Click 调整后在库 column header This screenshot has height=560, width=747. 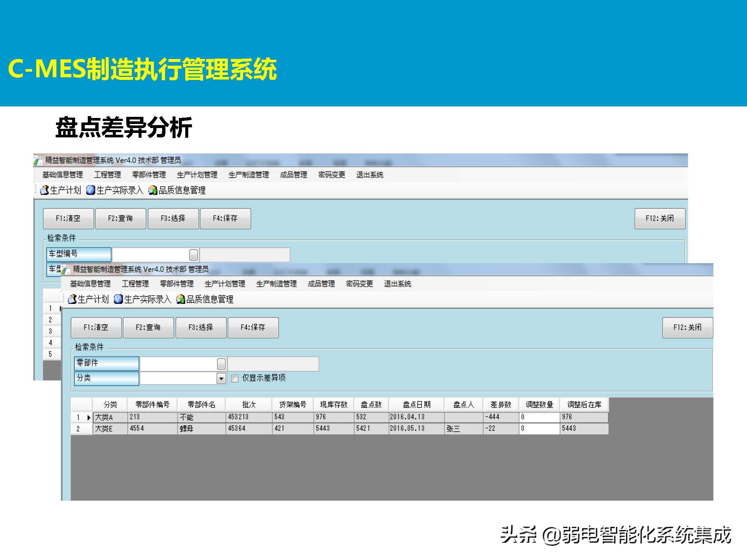[584, 404]
